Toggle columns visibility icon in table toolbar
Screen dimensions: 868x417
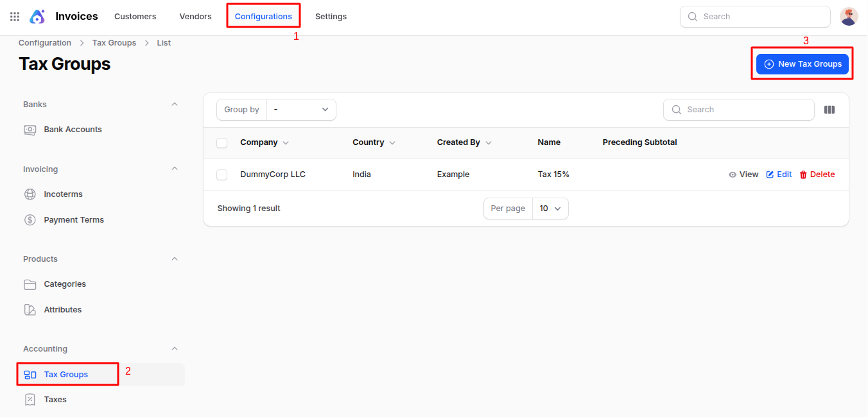[829, 110]
